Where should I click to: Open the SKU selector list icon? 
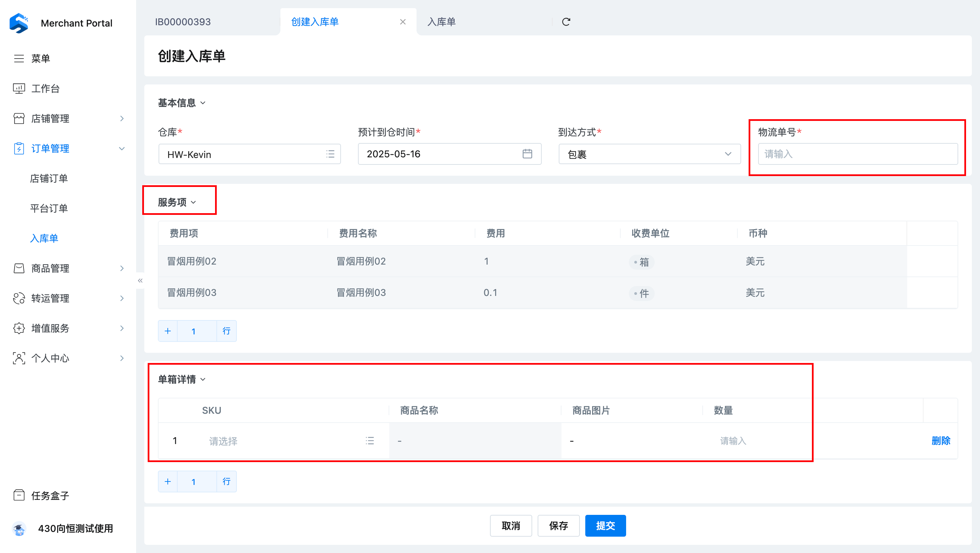[x=370, y=441]
